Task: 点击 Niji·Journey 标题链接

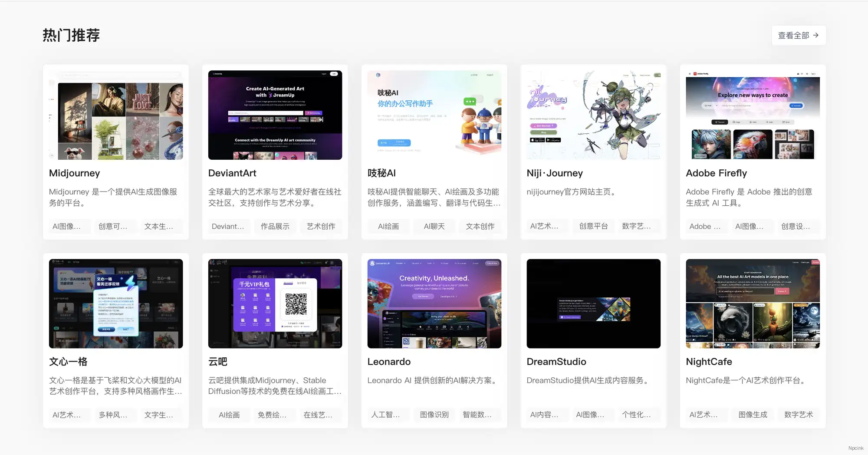Action: 554,173
